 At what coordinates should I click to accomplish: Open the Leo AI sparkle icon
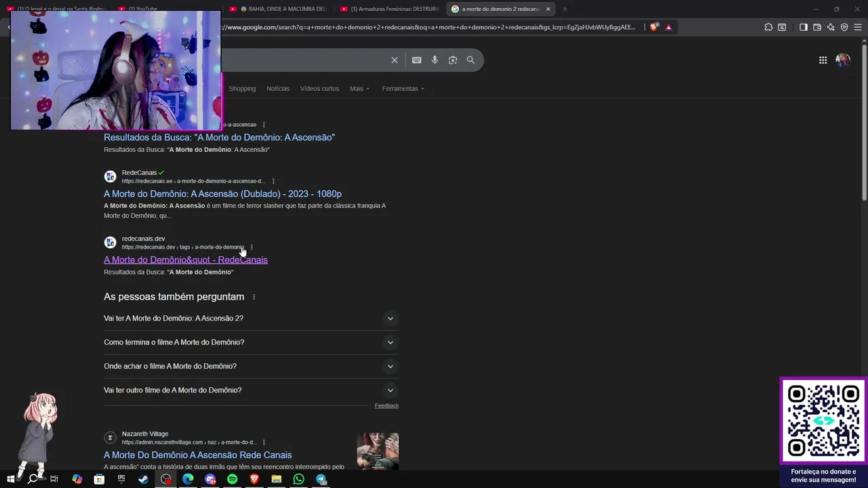click(831, 27)
